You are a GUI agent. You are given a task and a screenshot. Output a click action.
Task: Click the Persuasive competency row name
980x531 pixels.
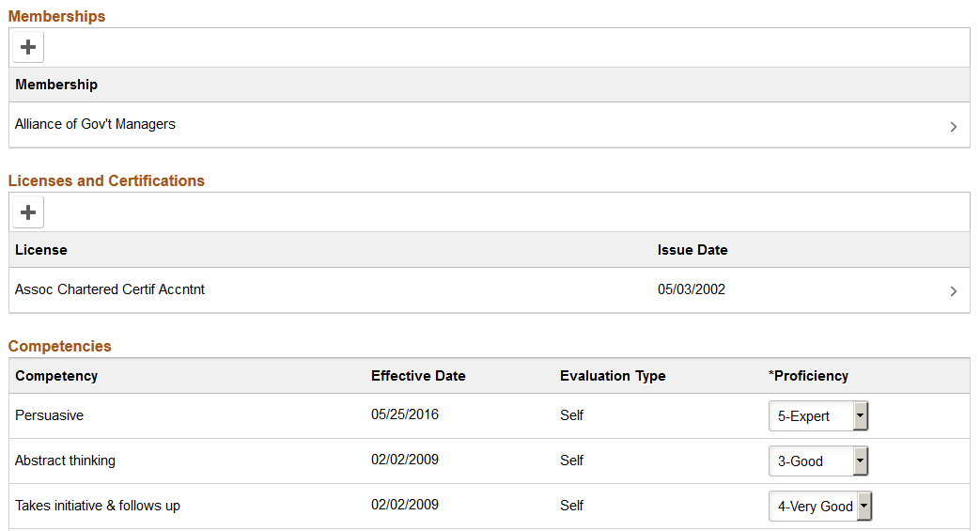pos(50,415)
